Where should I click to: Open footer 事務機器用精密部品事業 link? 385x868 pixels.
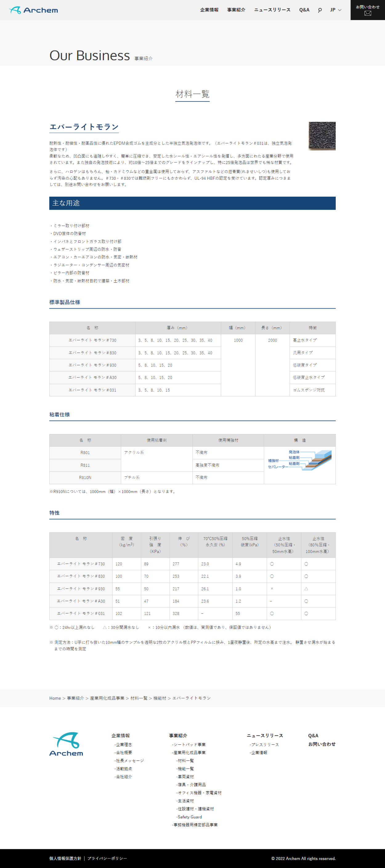pos(195,825)
